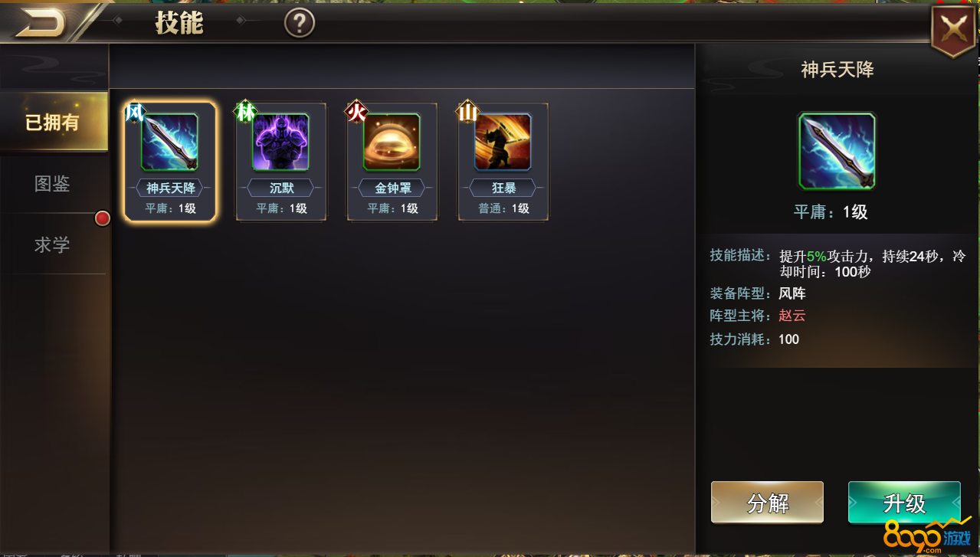Close the skill panel with X

(x=953, y=31)
